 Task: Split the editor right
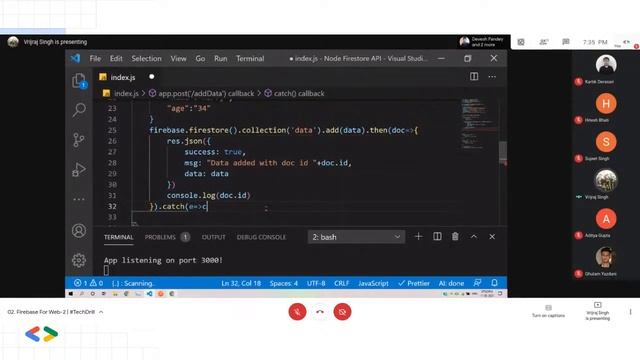tap(474, 77)
